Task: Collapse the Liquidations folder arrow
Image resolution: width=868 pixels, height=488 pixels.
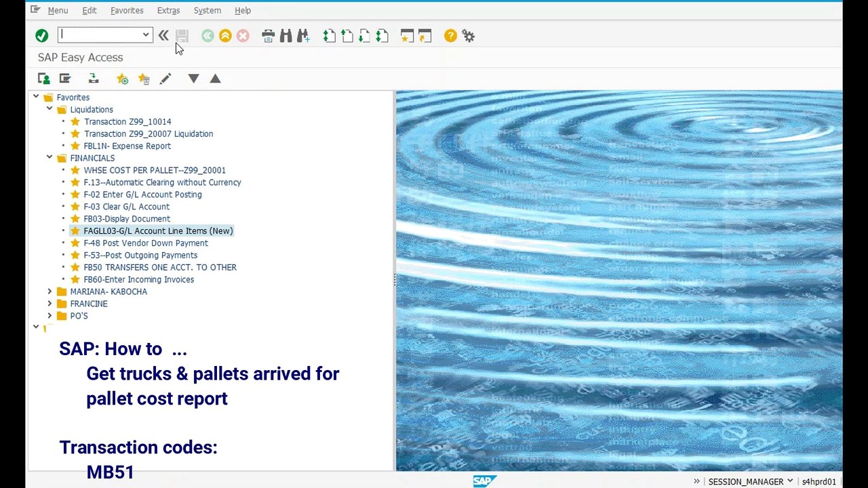Action: (50, 109)
